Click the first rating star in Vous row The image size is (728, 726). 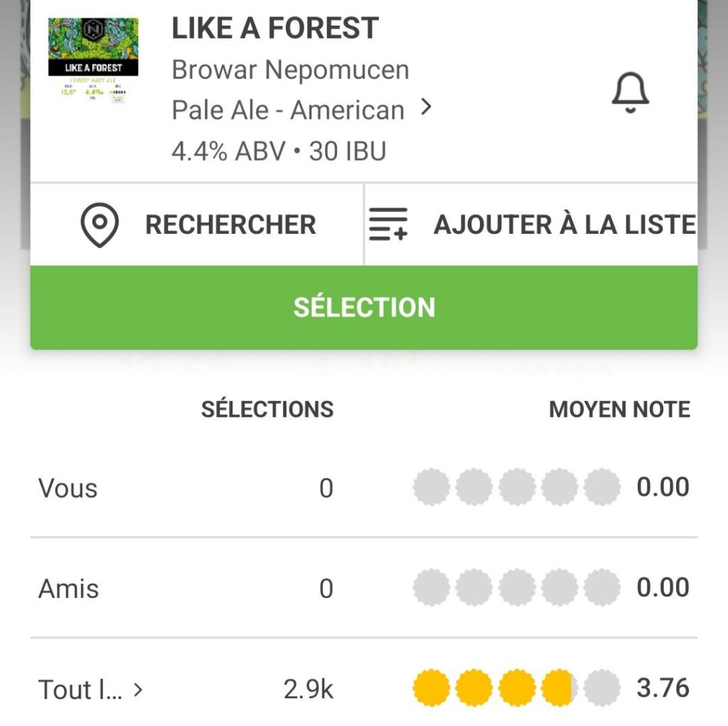tap(431, 488)
